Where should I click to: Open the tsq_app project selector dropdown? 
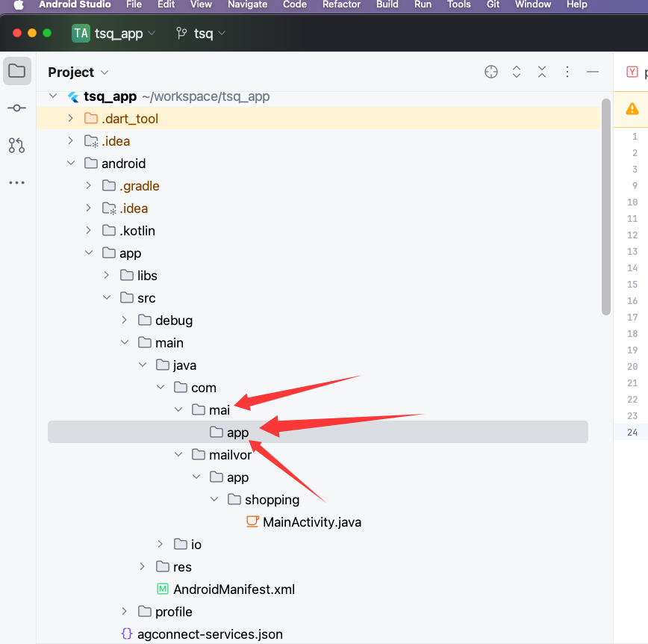(x=114, y=34)
